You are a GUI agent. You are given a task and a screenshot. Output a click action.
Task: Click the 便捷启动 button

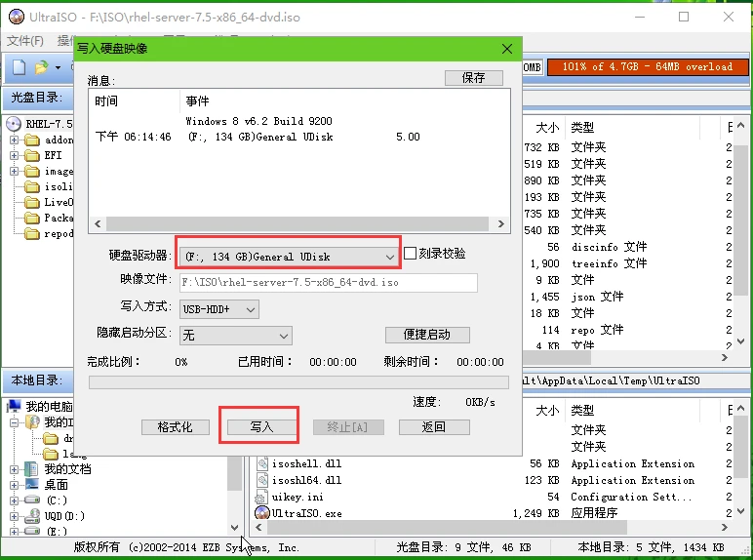(x=427, y=335)
